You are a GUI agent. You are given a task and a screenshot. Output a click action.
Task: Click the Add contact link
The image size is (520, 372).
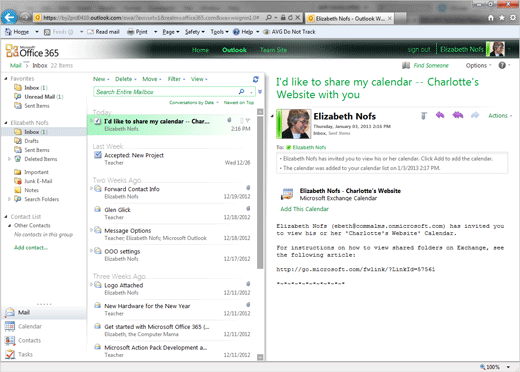(31, 247)
